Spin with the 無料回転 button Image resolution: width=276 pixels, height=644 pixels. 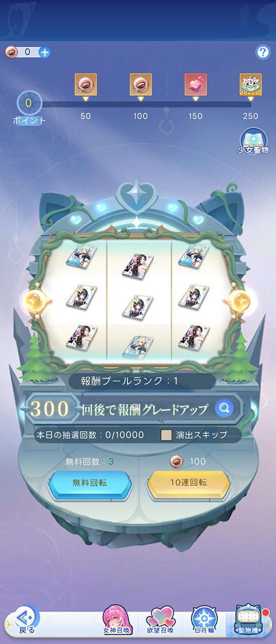[90, 482]
